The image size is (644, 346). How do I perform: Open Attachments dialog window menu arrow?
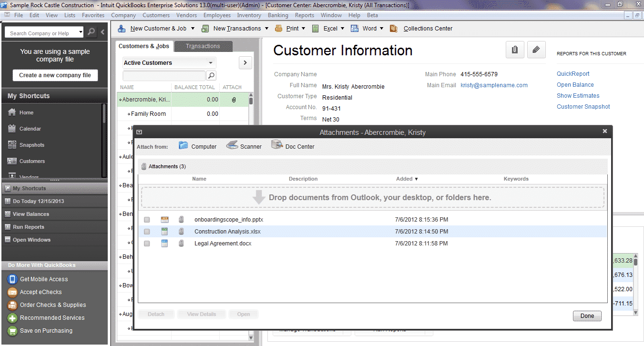pyautogui.click(x=139, y=132)
